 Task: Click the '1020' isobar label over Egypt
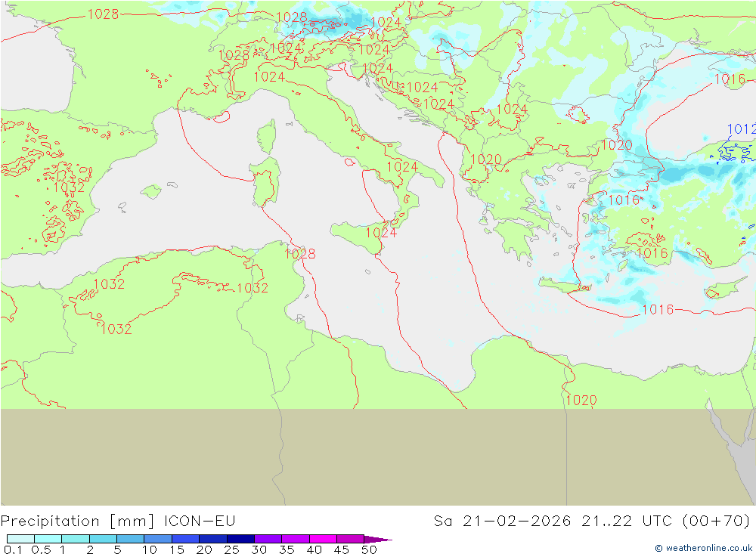point(581,400)
